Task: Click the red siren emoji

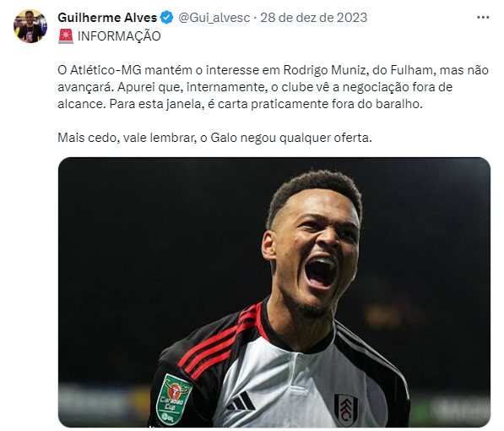Action: [66, 36]
